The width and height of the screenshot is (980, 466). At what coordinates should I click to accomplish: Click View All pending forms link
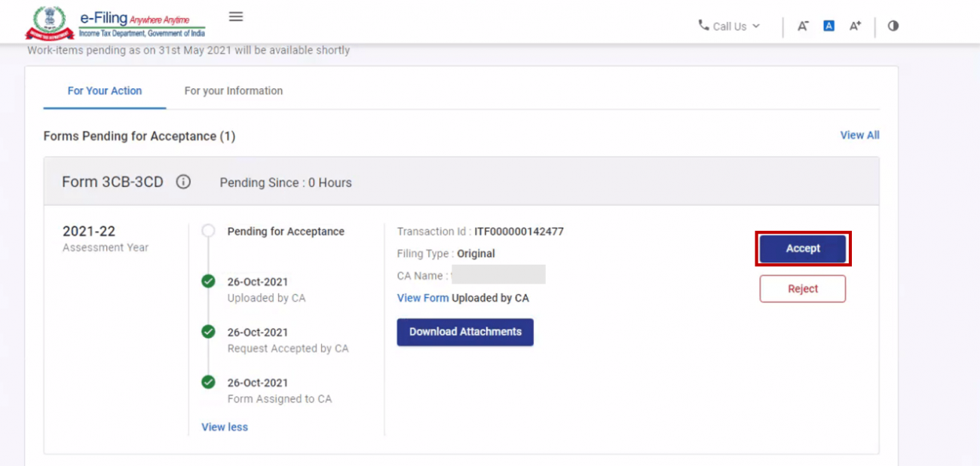pos(859,135)
